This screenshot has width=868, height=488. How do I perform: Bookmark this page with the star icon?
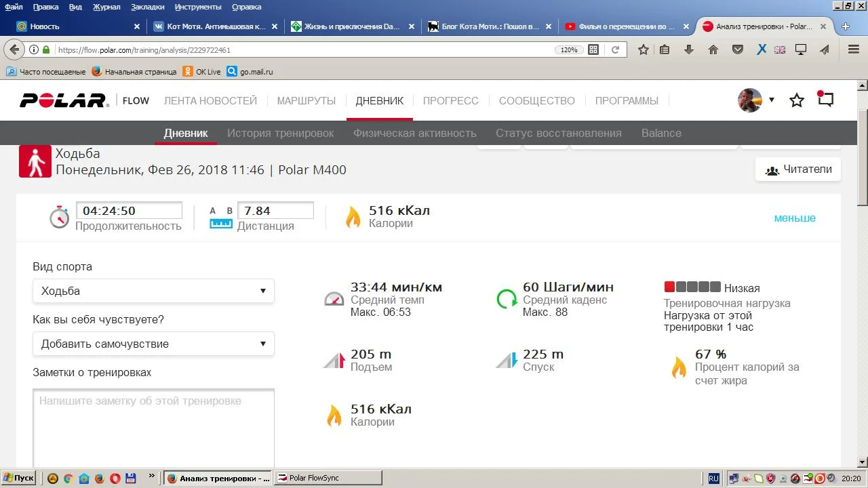coord(643,49)
